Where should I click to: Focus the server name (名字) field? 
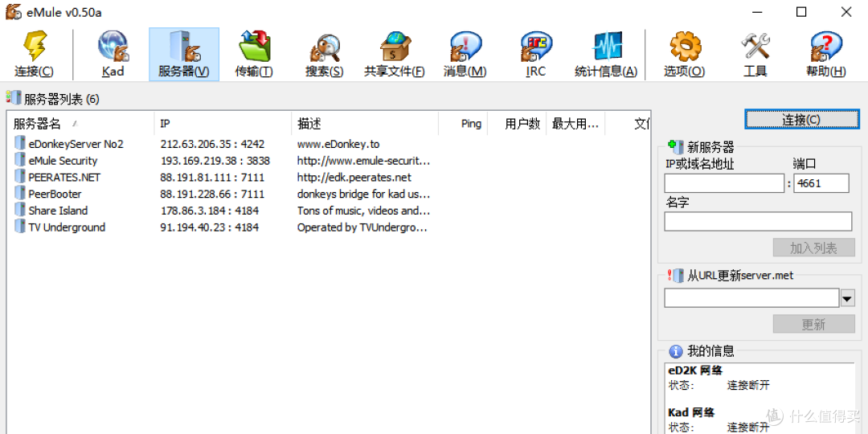[x=758, y=222]
